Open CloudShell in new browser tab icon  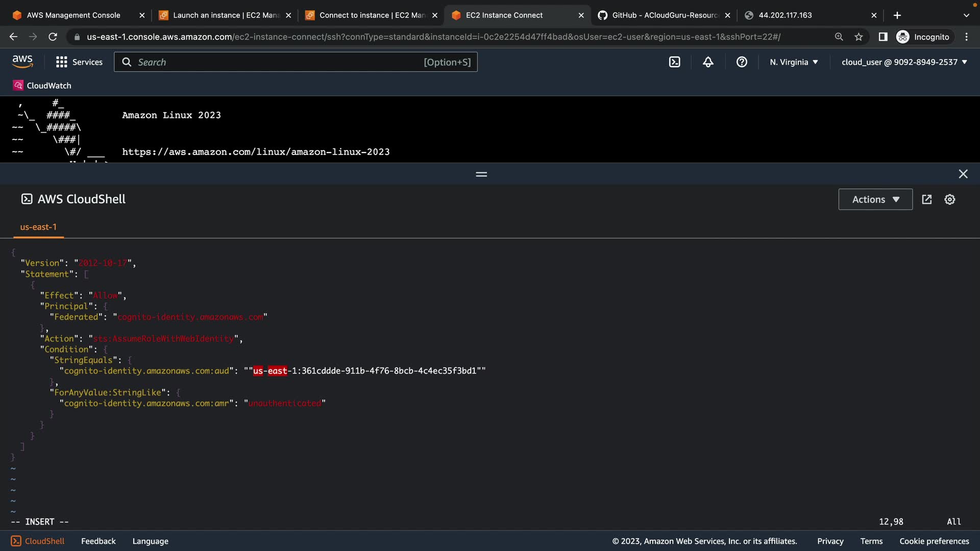pos(927,199)
